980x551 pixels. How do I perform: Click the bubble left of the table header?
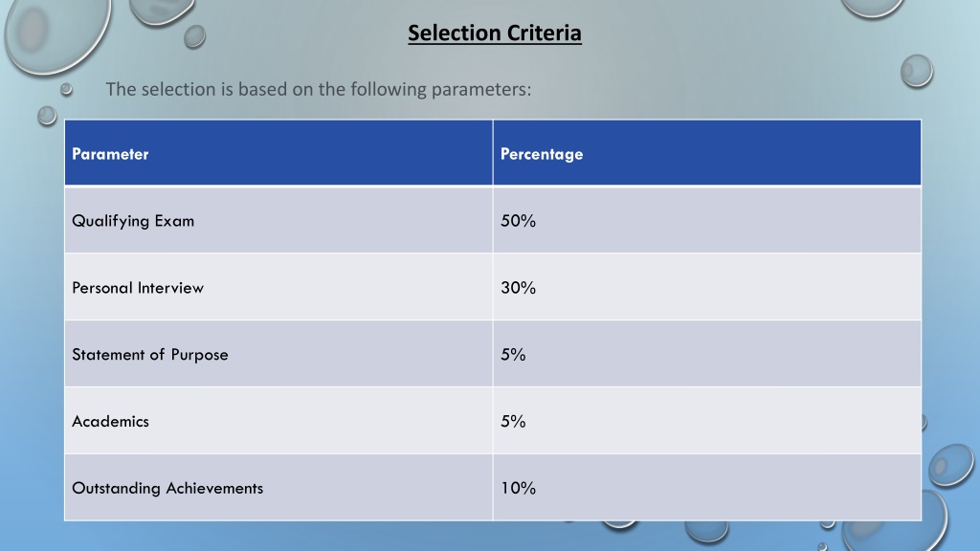pos(47,116)
